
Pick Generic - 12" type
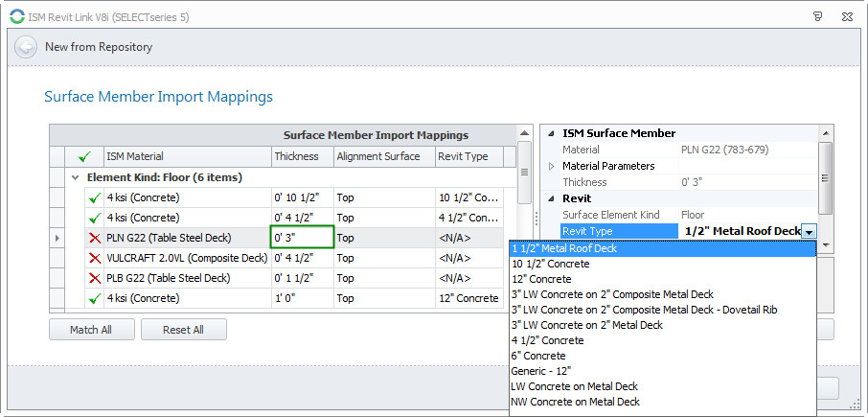[662, 371]
